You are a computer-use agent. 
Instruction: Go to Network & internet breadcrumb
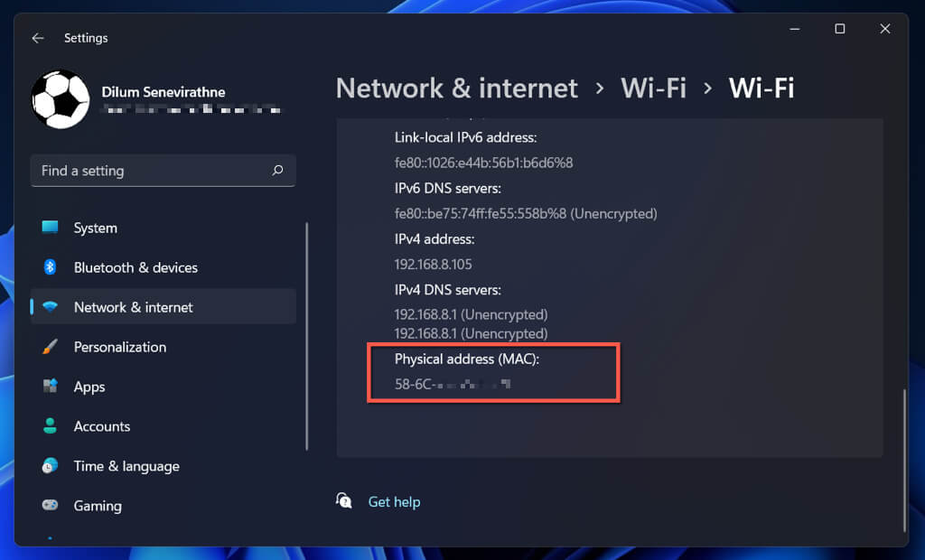456,88
